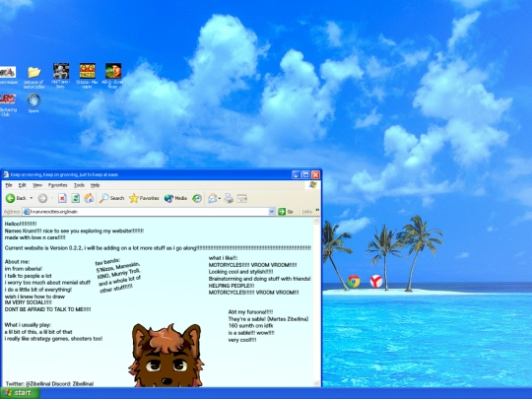This screenshot has height=399, width=532.
Task: Click the Print icon
Action: click(x=229, y=198)
